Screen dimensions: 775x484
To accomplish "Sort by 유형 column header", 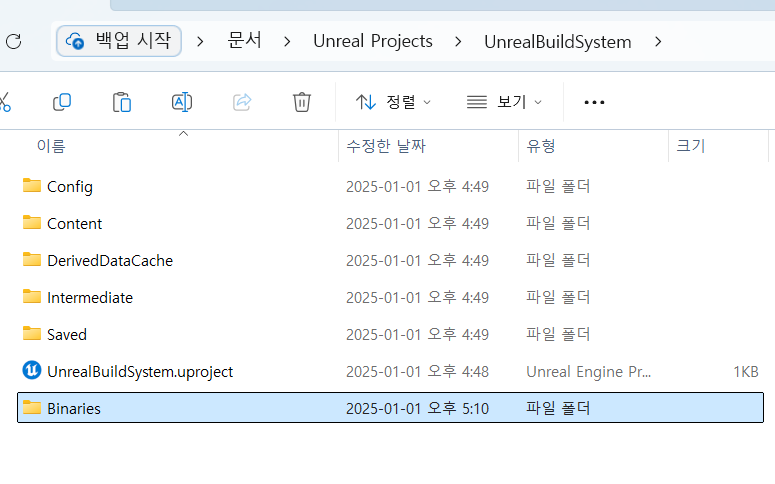I will tap(541, 146).
